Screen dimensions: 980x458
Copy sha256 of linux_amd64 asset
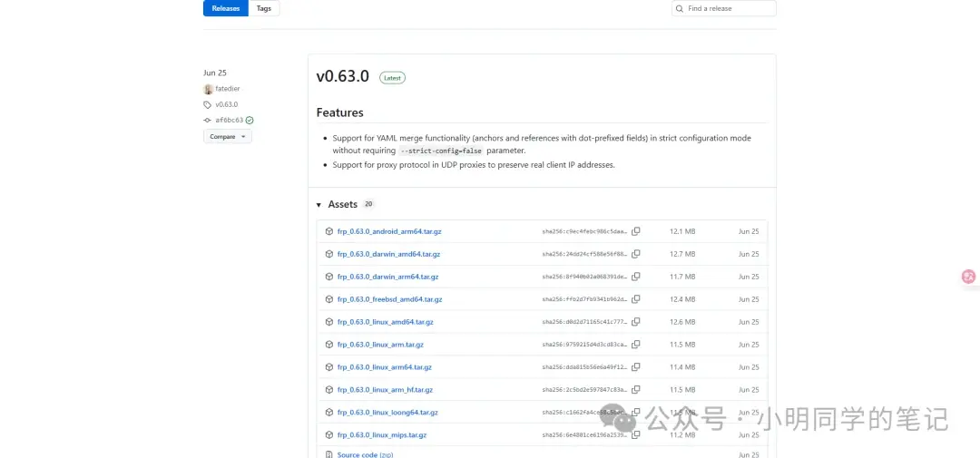[x=635, y=322]
